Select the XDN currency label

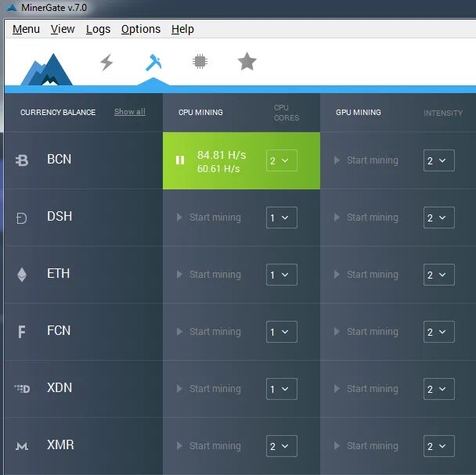[x=59, y=387]
